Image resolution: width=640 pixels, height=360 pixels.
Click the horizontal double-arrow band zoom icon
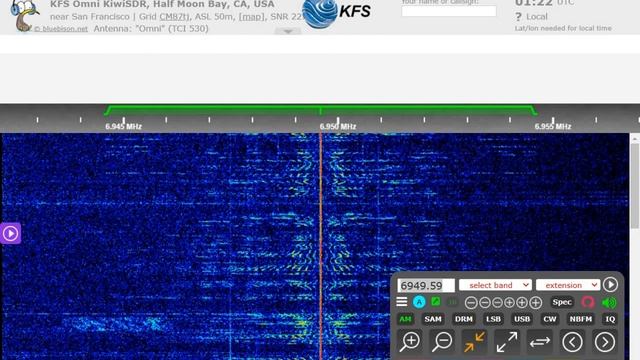[540, 342]
